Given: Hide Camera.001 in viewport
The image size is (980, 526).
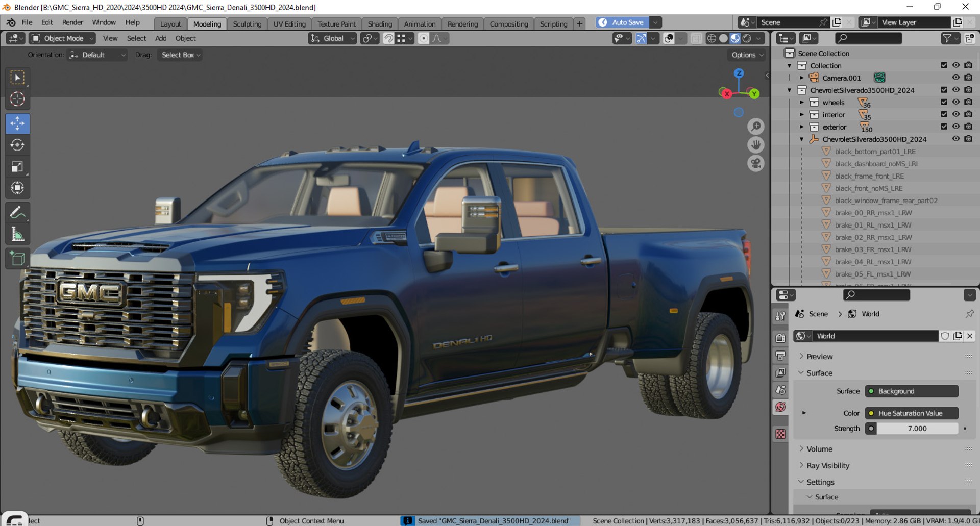Looking at the screenshot, I should pos(956,78).
